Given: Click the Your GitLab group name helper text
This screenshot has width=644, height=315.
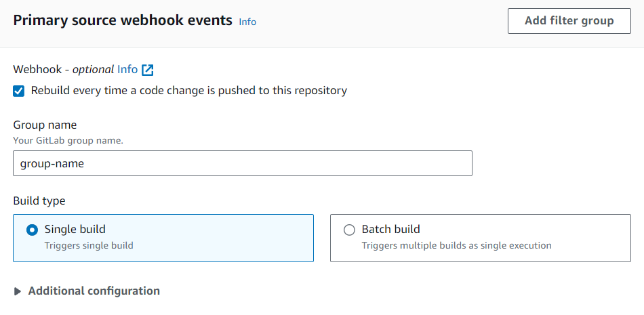Looking at the screenshot, I should point(68,140).
